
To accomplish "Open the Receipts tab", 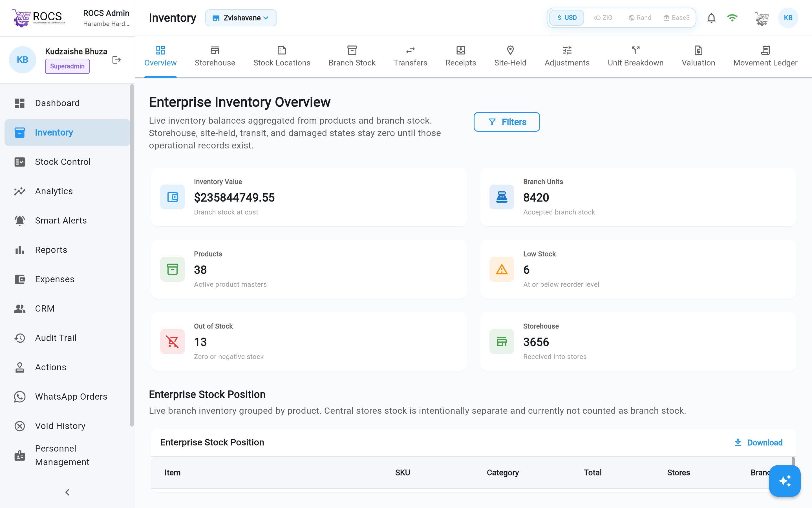I will (461, 56).
